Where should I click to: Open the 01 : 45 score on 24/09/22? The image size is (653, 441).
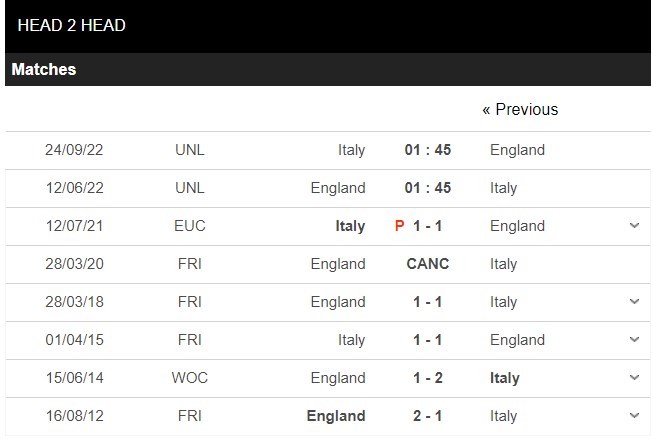(428, 150)
